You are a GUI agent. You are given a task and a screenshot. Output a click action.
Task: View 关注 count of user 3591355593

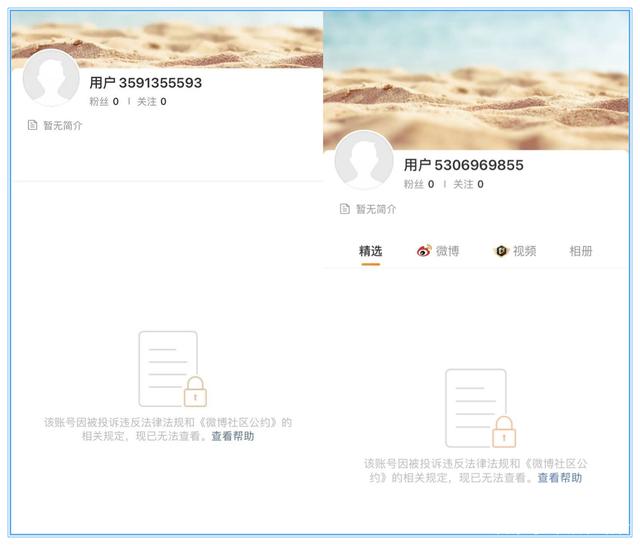coord(151,102)
